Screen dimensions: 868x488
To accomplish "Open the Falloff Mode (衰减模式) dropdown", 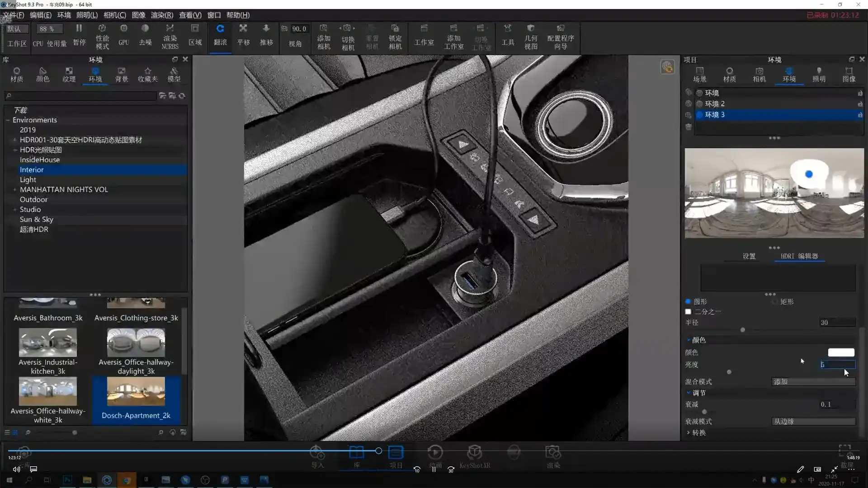I will (x=813, y=422).
